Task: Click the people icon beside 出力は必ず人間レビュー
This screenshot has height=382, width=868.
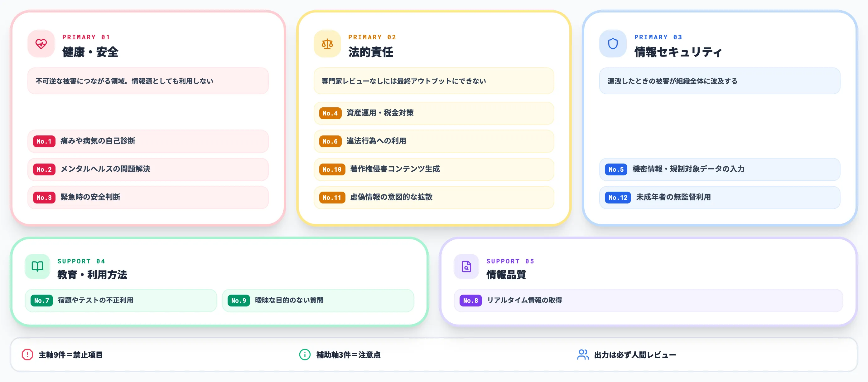Action: [x=583, y=355]
